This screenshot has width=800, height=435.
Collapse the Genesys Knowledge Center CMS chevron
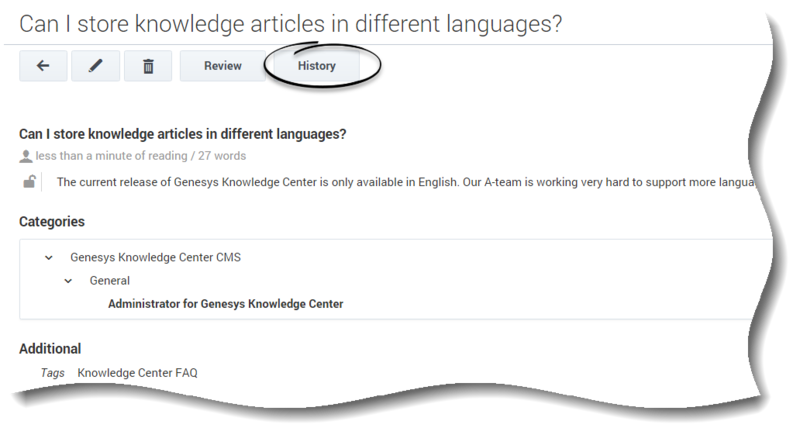[x=48, y=258]
